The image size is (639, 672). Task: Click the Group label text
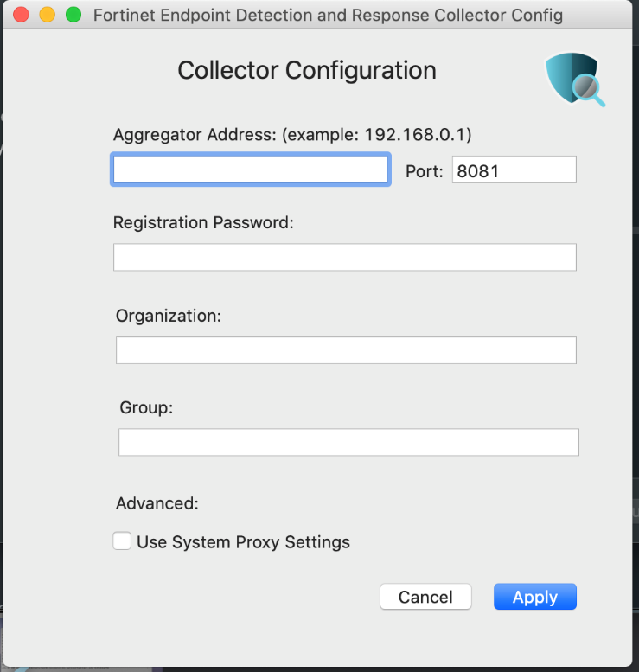tap(146, 407)
